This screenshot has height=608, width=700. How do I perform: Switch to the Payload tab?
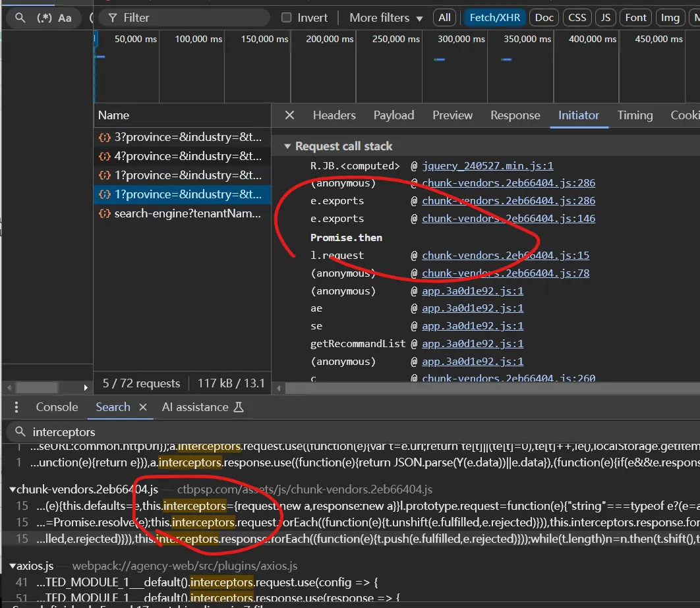[x=394, y=115]
